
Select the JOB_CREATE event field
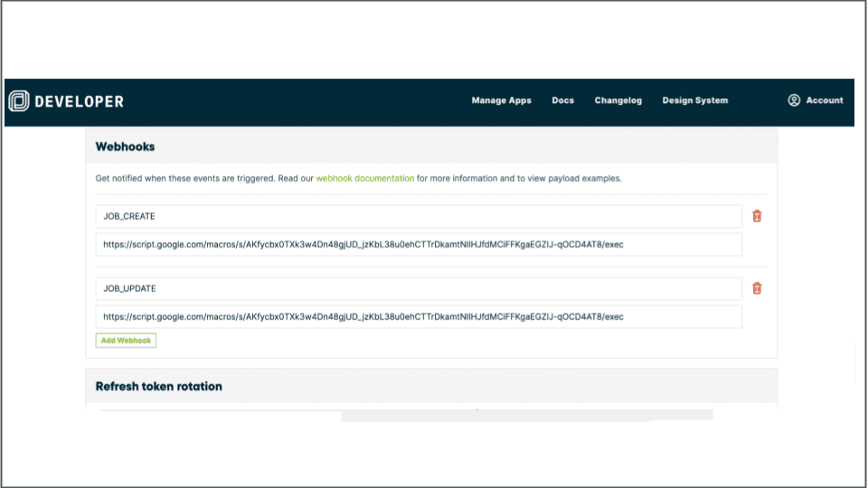point(419,217)
